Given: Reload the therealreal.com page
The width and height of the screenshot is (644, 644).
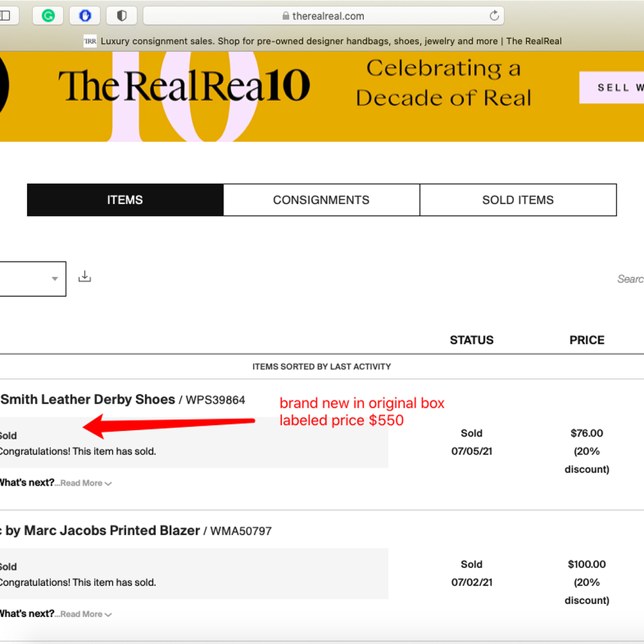Looking at the screenshot, I should 494,15.
